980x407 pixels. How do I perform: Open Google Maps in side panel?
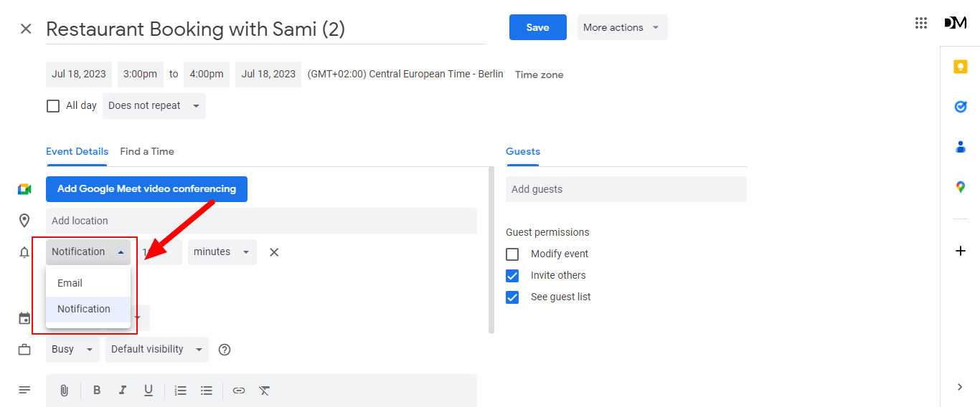point(960,187)
